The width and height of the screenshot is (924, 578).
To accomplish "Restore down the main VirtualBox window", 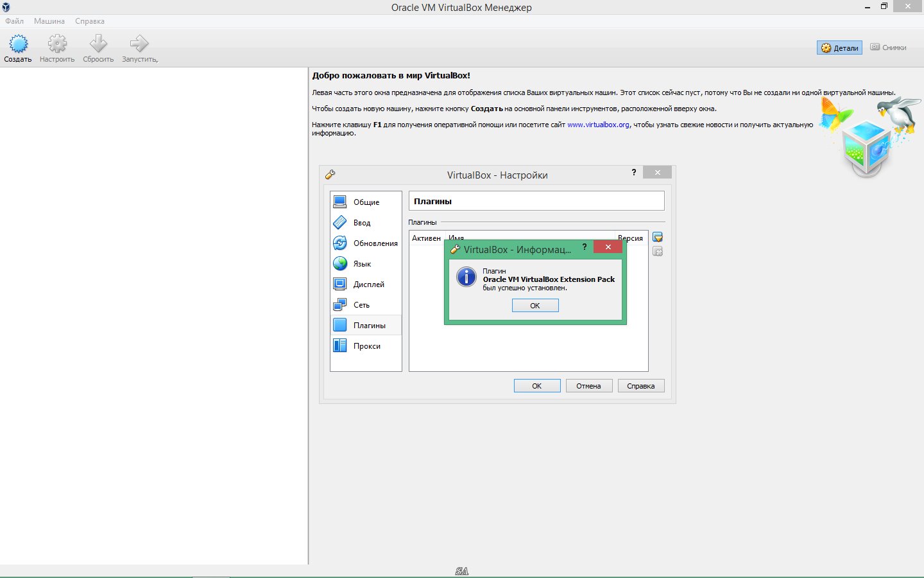I will [884, 6].
